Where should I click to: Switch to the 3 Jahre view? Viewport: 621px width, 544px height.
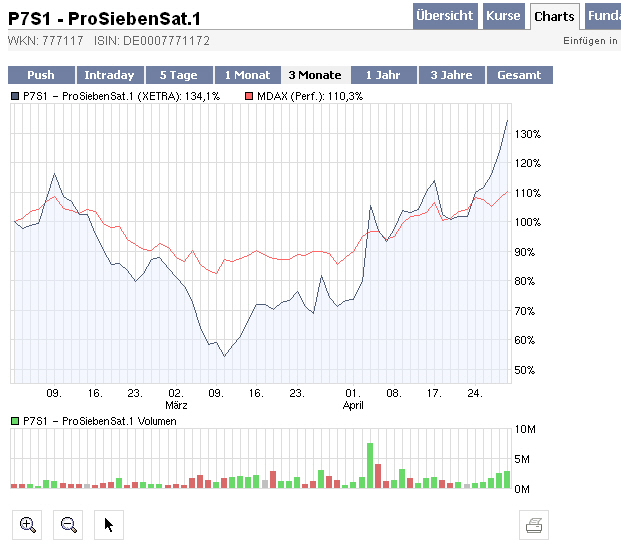coord(451,75)
